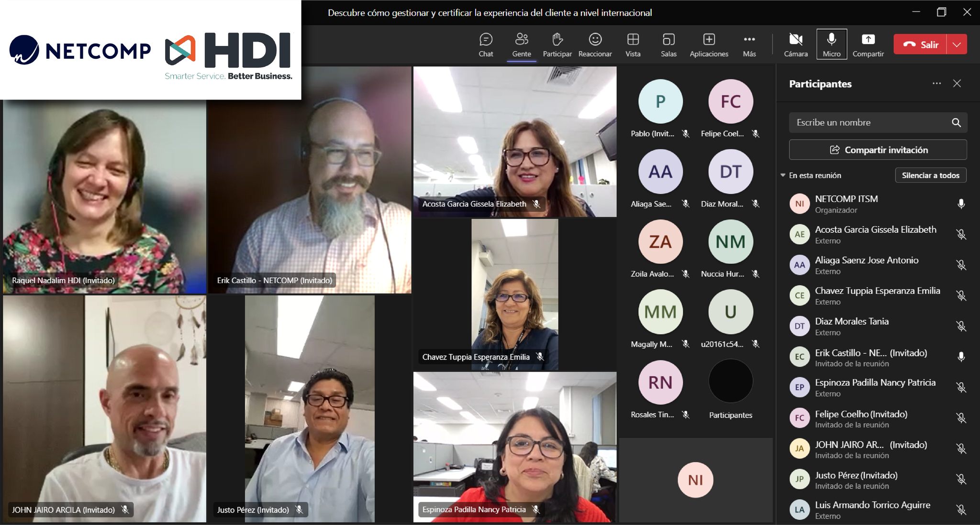Select Espinoza Padilla Nancy Patricia in list
This screenshot has height=525, width=980.
tap(878, 388)
